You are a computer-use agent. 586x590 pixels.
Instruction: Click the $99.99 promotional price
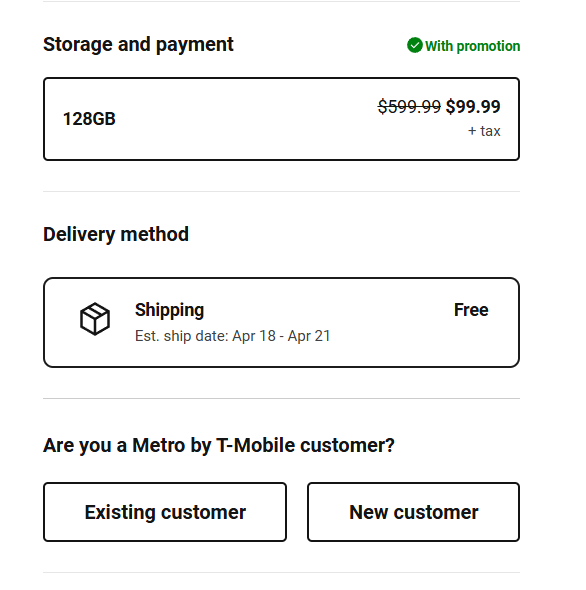tap(473, 106)
